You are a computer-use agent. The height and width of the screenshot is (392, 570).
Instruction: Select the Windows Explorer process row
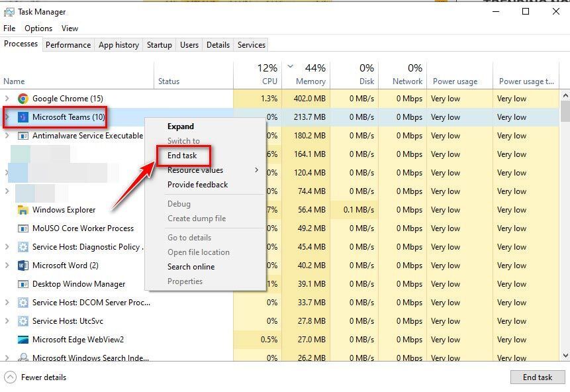(x=279, y=210)
